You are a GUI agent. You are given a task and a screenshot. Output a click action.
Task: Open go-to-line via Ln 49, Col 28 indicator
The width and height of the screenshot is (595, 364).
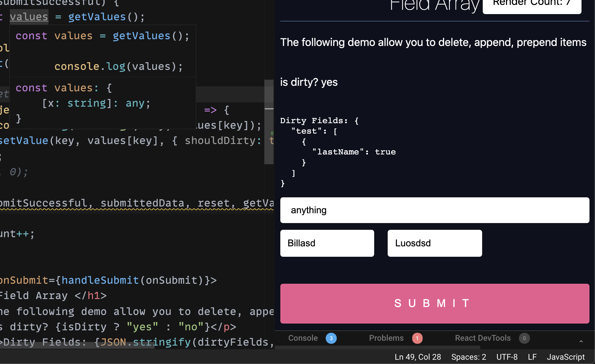coord(418,357)
